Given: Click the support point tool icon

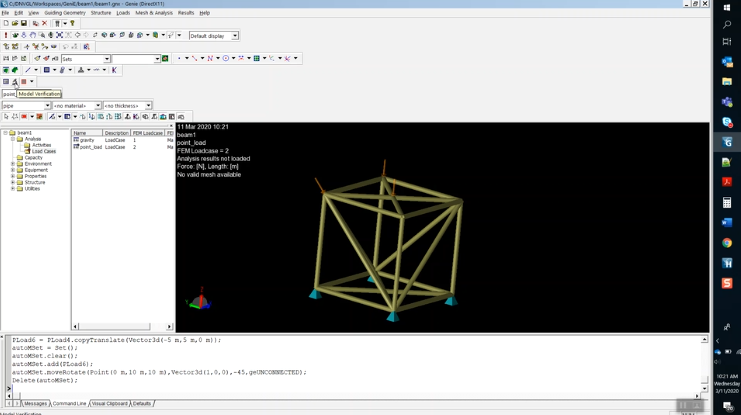Looking at the screenshot, I should coord(81,70).
